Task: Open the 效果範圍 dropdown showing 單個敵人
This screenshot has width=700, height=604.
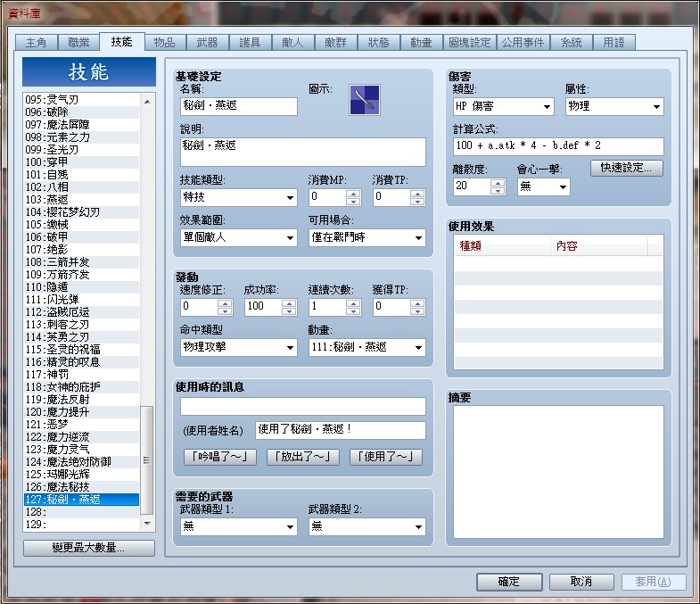Action: pyautogui.click(x=239, y=237)
